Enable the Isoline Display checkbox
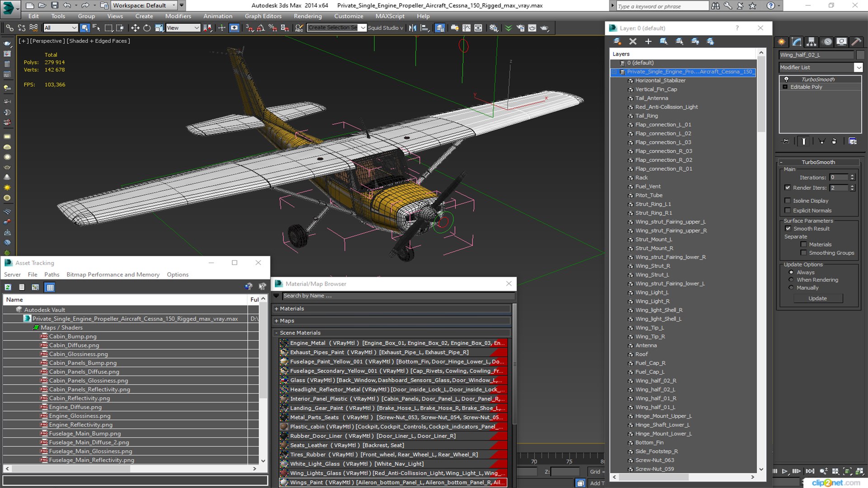 [x=788, y=201]
